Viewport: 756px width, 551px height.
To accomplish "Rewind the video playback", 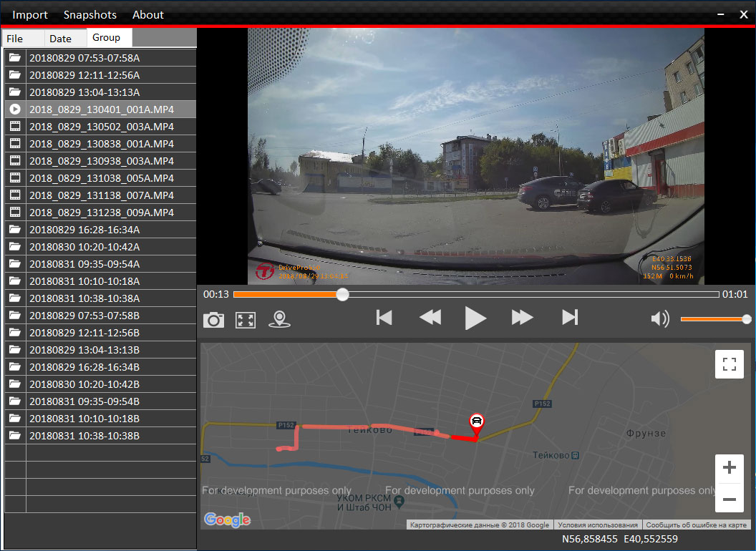I will (430, 318).
